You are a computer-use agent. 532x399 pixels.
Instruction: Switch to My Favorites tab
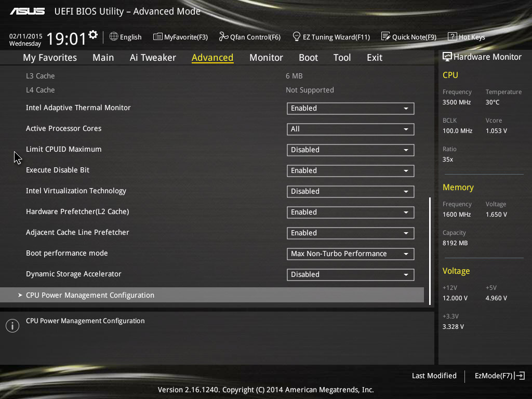pyautogui.click(x=50, y=58)
